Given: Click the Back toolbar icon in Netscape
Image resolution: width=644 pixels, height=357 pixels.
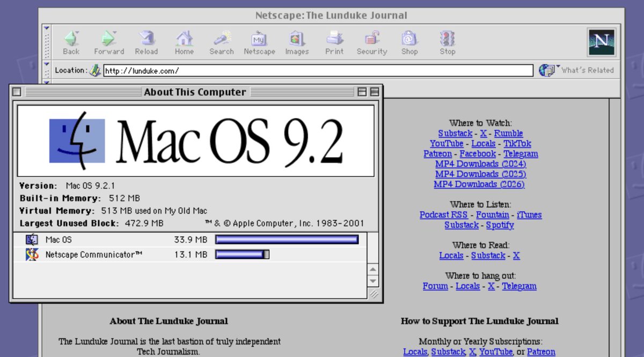Looking at the screenshot, I should 71,39.
